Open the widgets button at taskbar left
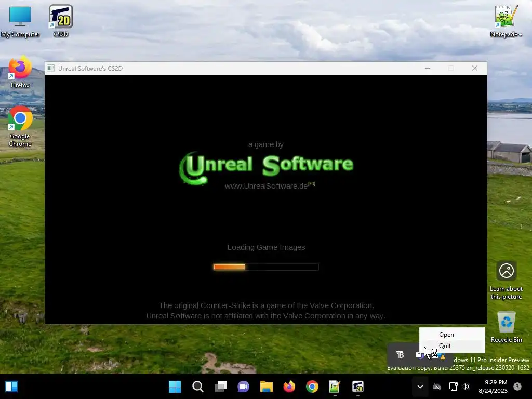Screen dimensions: 532x399 click(11, 387)
